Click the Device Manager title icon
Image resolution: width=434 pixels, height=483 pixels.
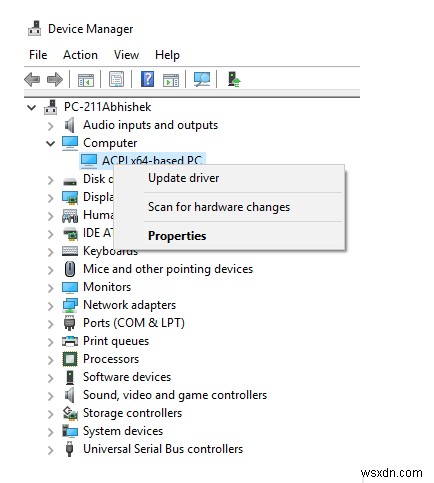[x=34, y=29]
